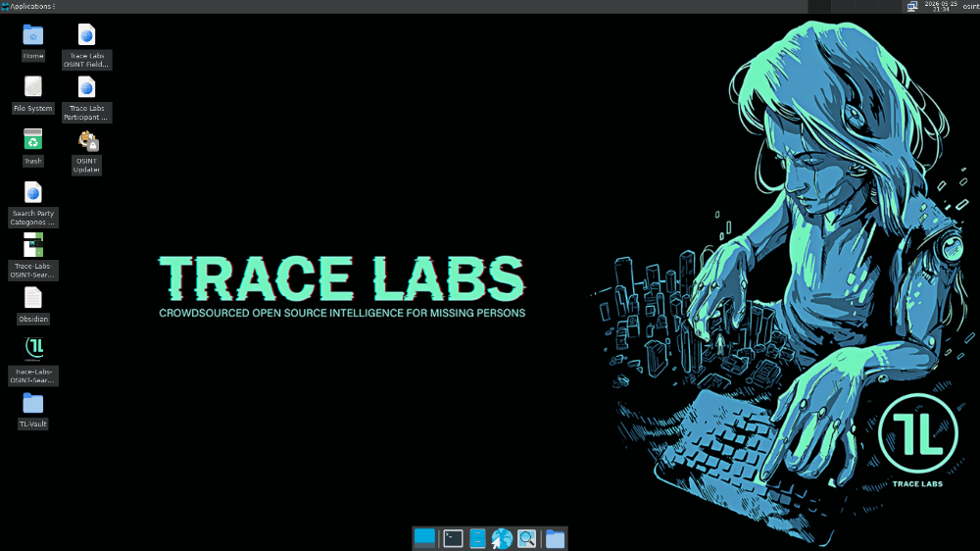Open the folder icon in the dock
Screen dimensions: 980x551
point(555,538)
